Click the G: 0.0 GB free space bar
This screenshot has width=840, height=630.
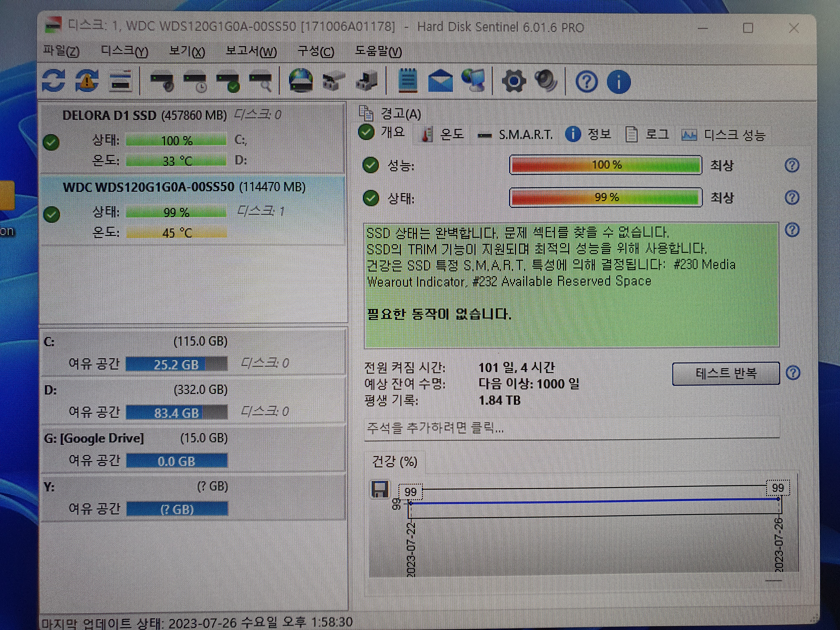pos(177,461)
